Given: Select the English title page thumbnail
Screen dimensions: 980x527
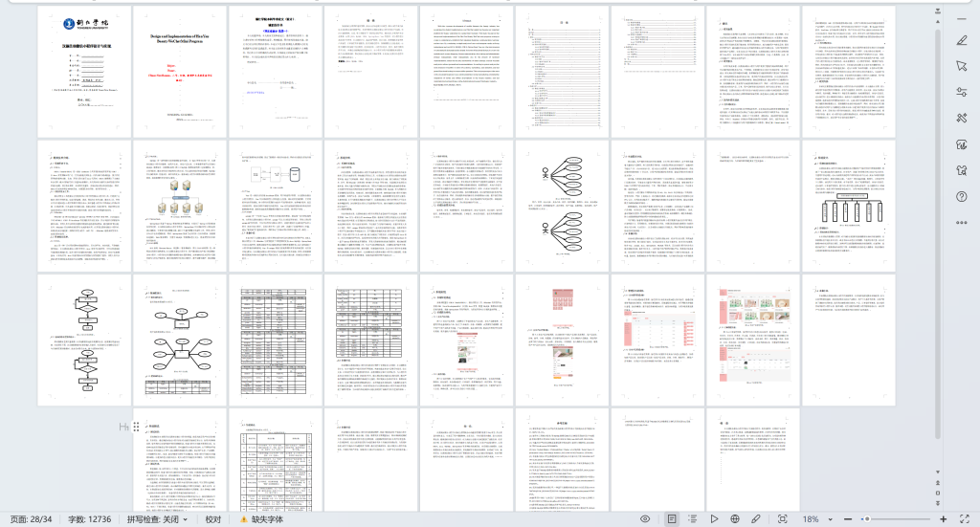Looking at the screenshot, I should coord(180,72).
